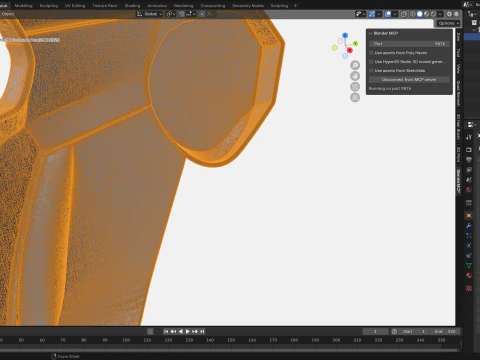
Task: Click the blue Z axis on navigation gizmo
Action: point(345,35)
